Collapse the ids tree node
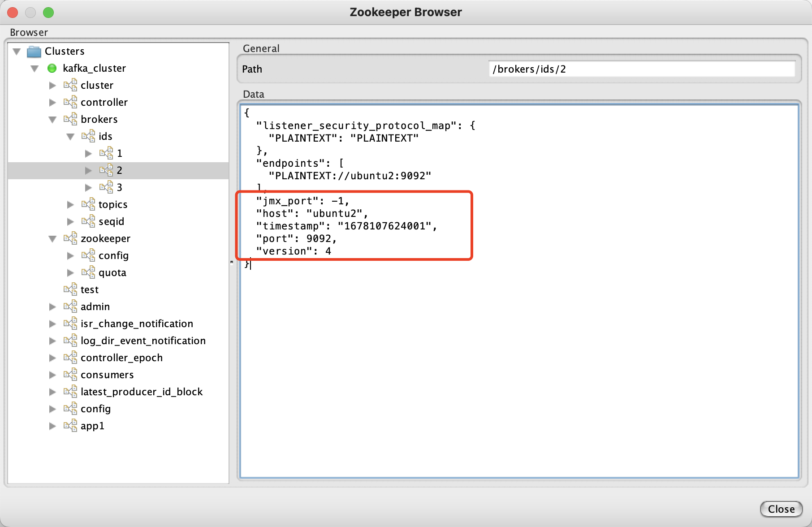The height and width of the screenshot is (527, 812). [x=70, y=137]
